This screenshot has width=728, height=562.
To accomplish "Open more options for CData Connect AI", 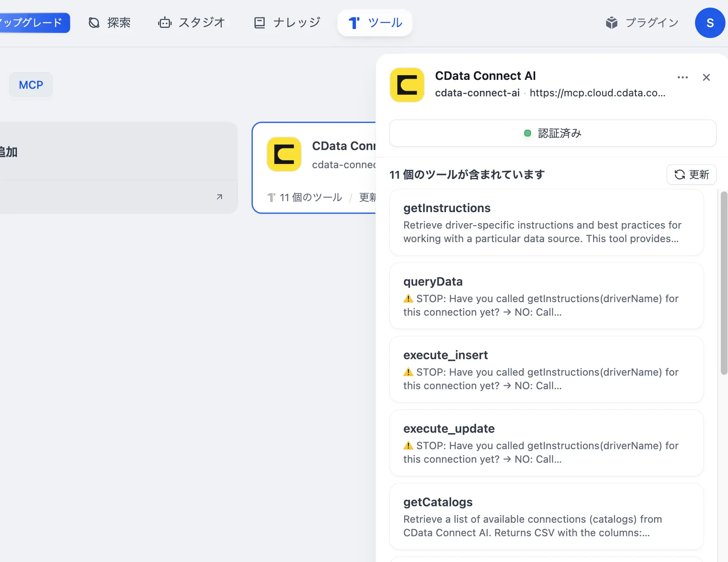I will point(682,77).
